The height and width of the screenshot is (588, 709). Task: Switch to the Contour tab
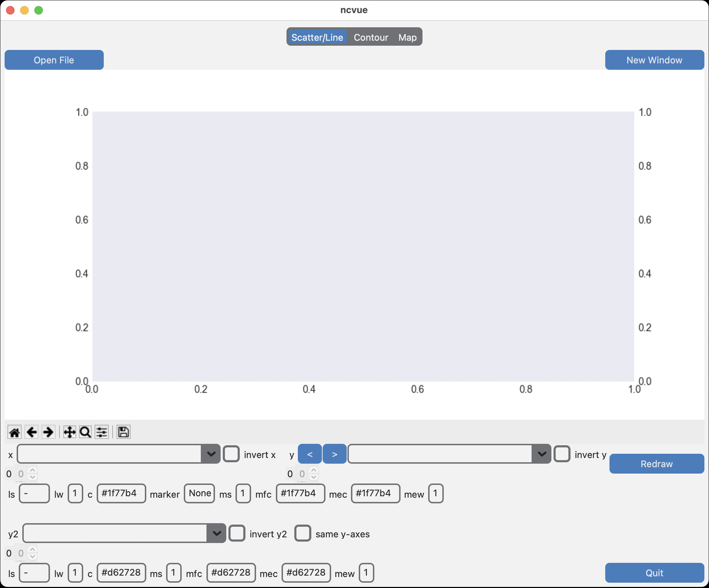(371, 37)
